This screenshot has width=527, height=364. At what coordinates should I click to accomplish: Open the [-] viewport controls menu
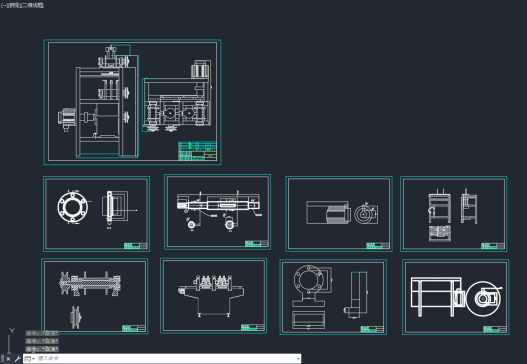click(x=3, y=5)
